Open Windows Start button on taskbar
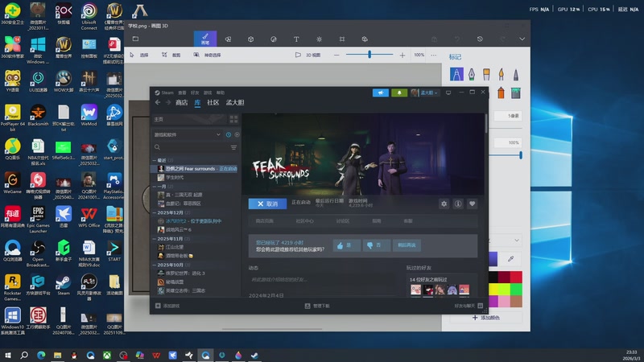644x362 pixels. tap(8, 355)
